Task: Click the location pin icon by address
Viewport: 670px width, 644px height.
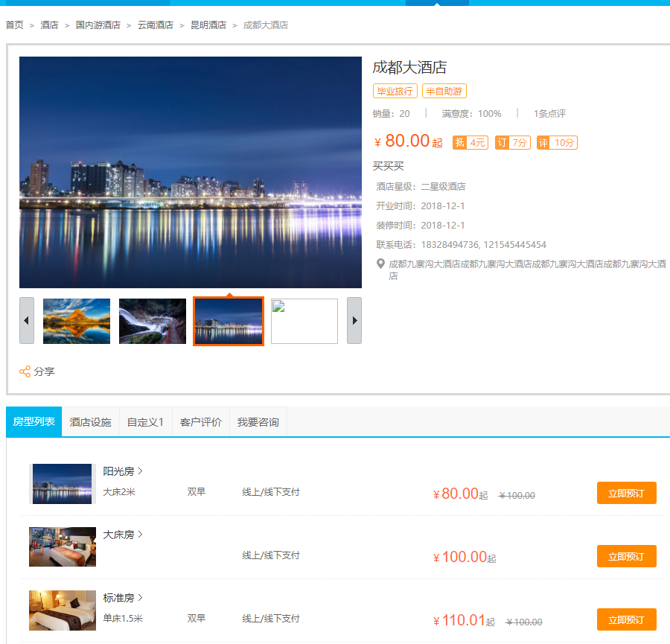Action: click(x=381, y=264)
